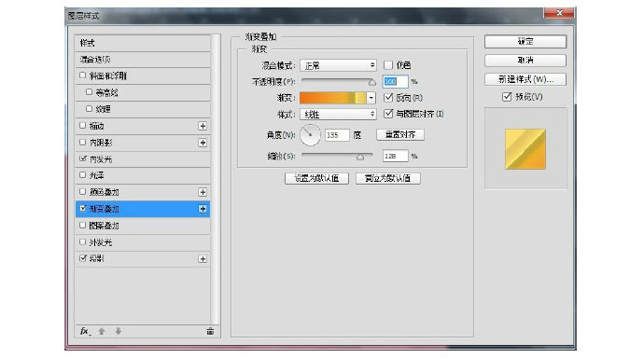Toggle 仿色 dither checkbox
644x358 pixels.
[388, 64]
